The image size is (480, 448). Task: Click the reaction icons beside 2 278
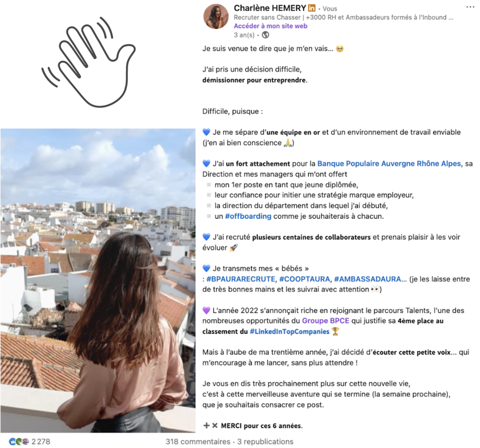19,442
